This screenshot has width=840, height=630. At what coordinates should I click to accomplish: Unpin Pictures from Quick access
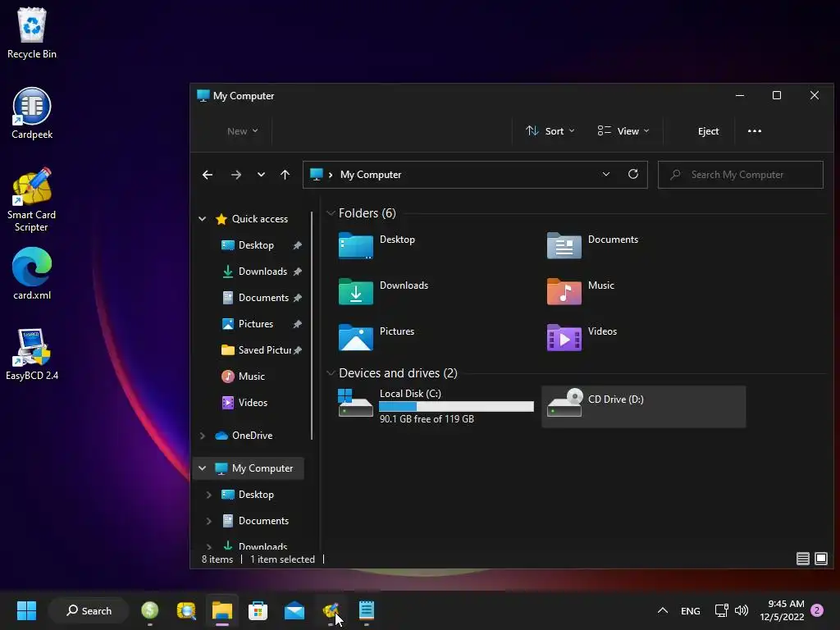297,323
